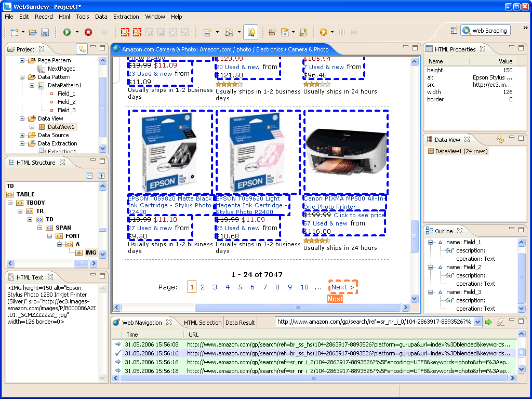The image size is (532, 399).
Task: Toggle the link-with-editor icon in Project panel
Action: click(x=82, y=49)
